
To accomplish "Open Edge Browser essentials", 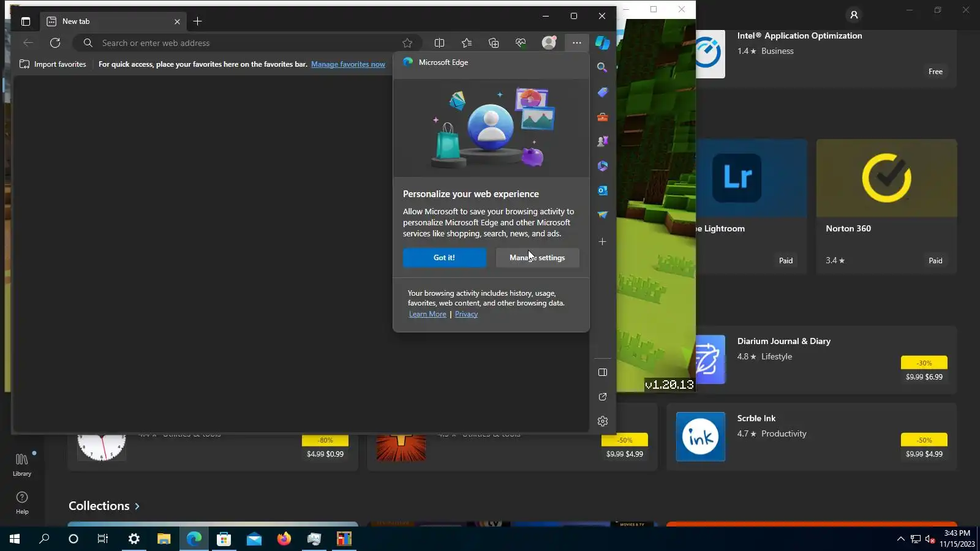I will [521, 43].
